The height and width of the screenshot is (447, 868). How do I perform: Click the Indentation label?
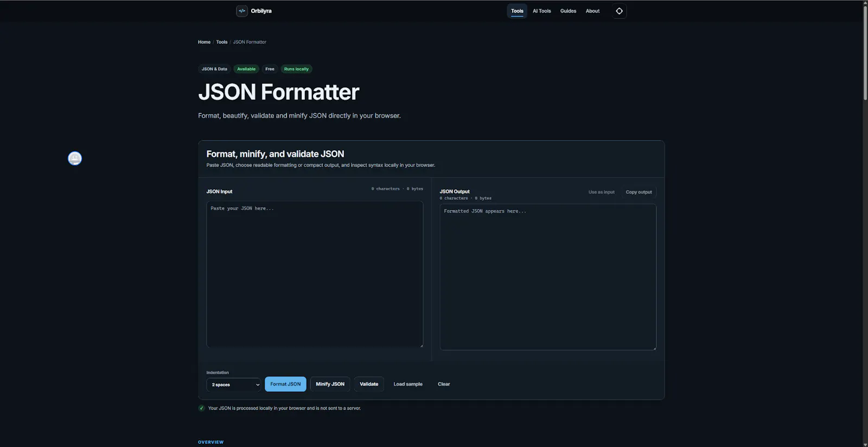218,373
